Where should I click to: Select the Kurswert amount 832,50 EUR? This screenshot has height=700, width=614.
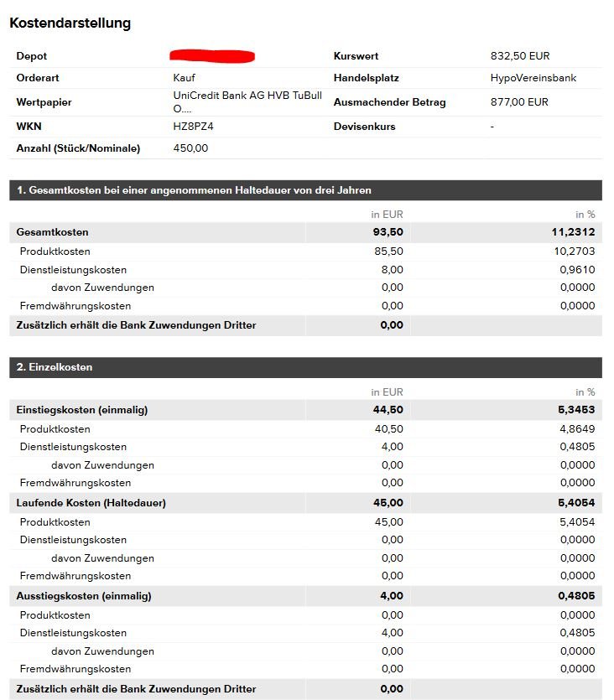pyautogui.click(x=519, y=56)
